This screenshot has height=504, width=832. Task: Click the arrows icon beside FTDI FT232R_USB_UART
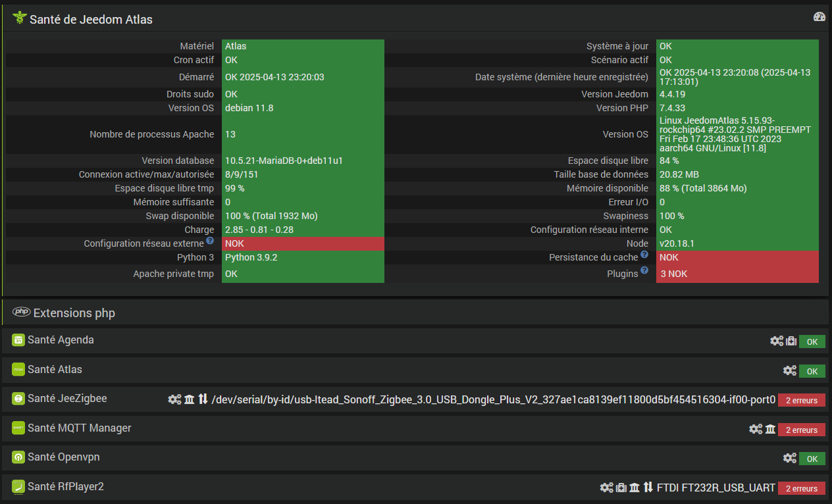pos(648,488)
